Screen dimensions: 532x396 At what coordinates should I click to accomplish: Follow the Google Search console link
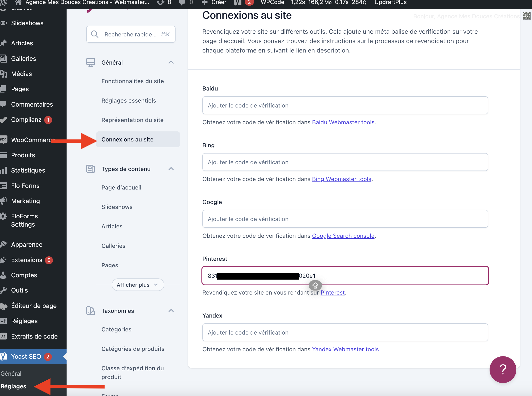pos(343,236)
